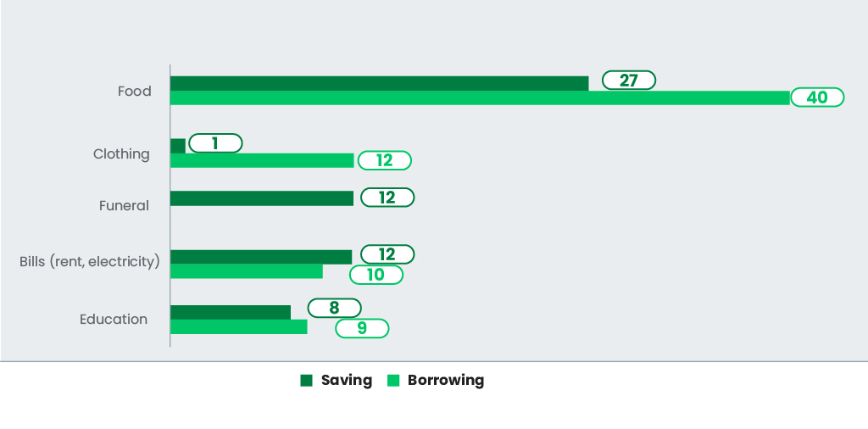Image resolution: width=868 pixels, height=429 pixels.
Task: Select the Funeral saving bar
Action: 262,198
